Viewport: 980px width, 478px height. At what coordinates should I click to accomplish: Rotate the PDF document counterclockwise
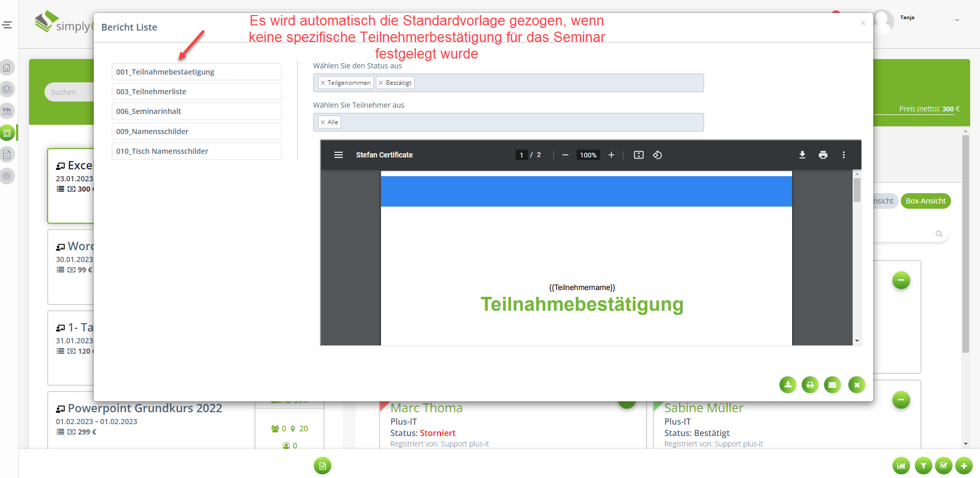(657, 155)
